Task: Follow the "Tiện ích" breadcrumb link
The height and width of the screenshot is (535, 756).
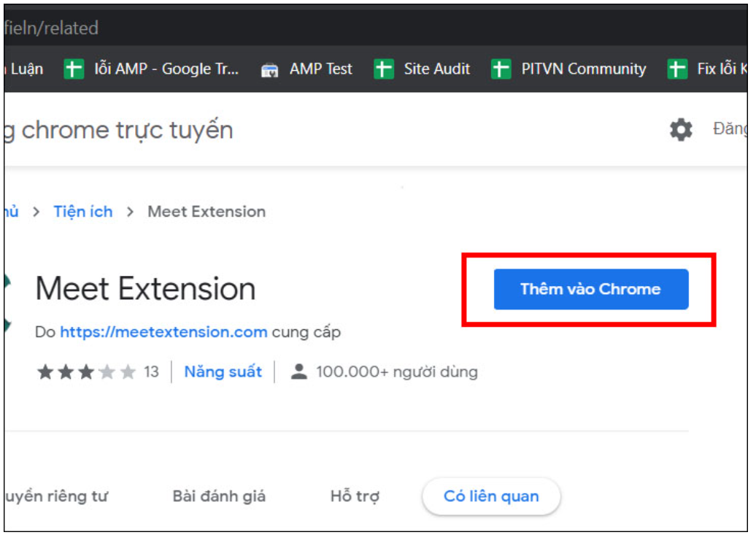Action: click(83, 211)
